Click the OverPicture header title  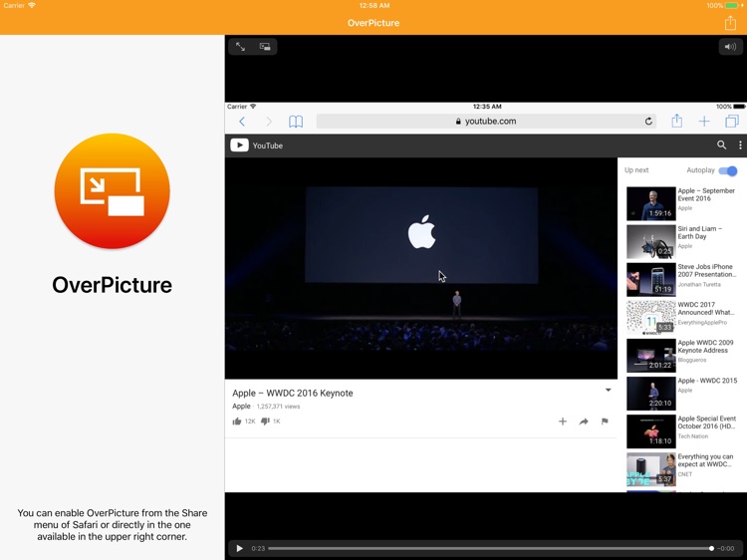pyautogui.click(x=373, y=23)
